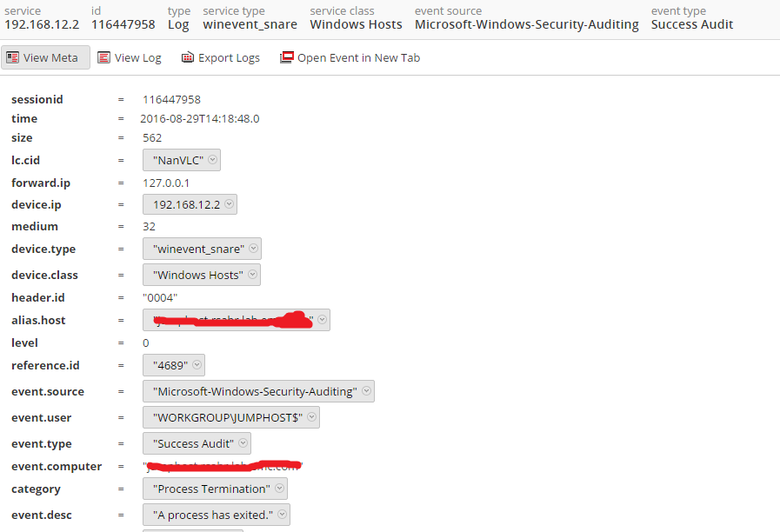Click the forward.ip field label
This screenshot has height=532, width=780.
click(x=41, y=183)
